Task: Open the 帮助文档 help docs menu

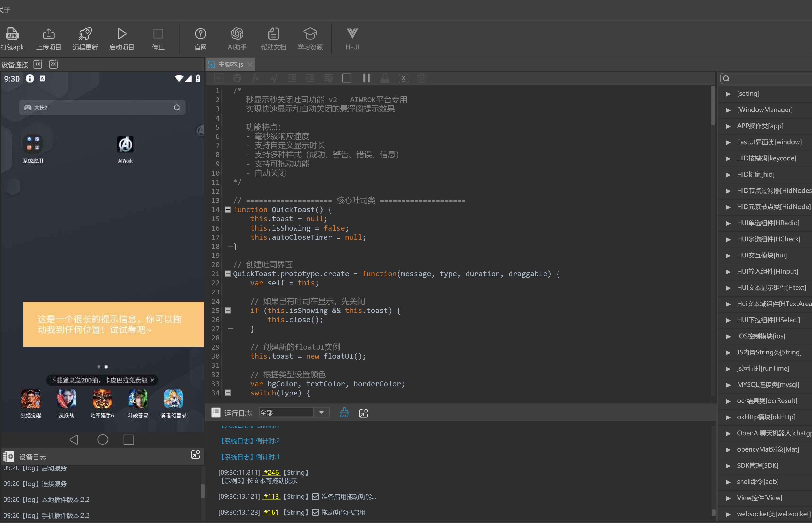Action: (273, 39)
